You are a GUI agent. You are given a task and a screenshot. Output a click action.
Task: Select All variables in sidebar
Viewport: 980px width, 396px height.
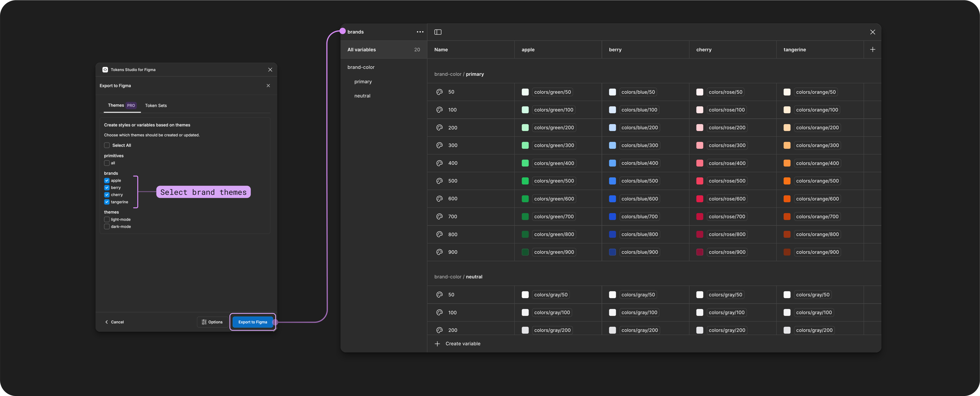[x=383, y=49]
